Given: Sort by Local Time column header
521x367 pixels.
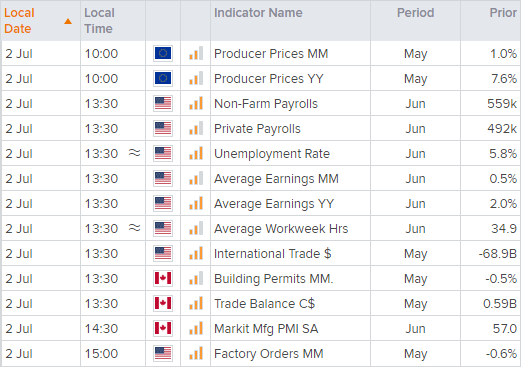Looking at the screenshot, I should (x=99, y=21).
